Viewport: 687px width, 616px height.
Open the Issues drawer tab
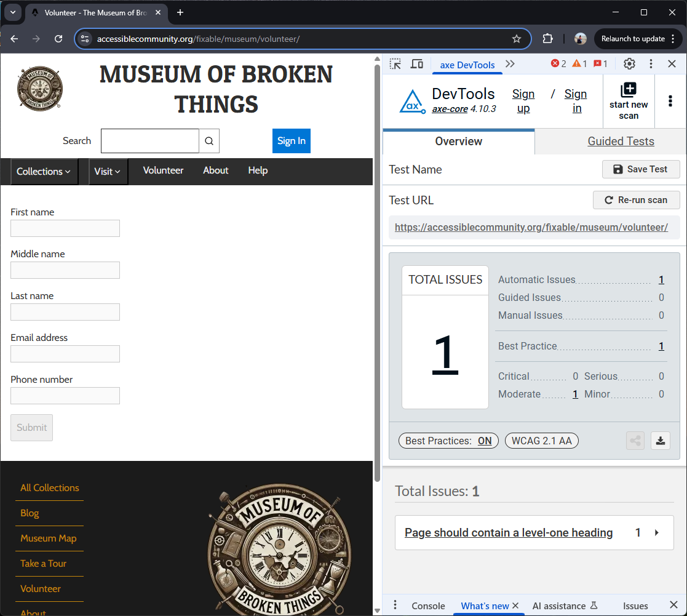point(635,606)
